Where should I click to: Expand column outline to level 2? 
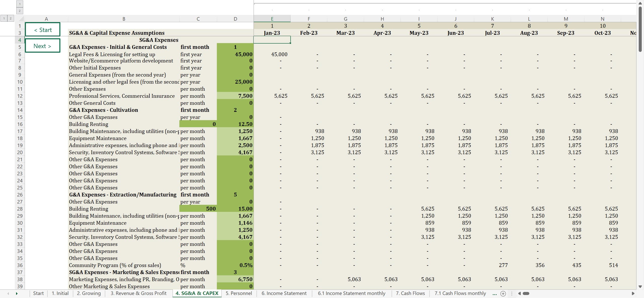20,11
